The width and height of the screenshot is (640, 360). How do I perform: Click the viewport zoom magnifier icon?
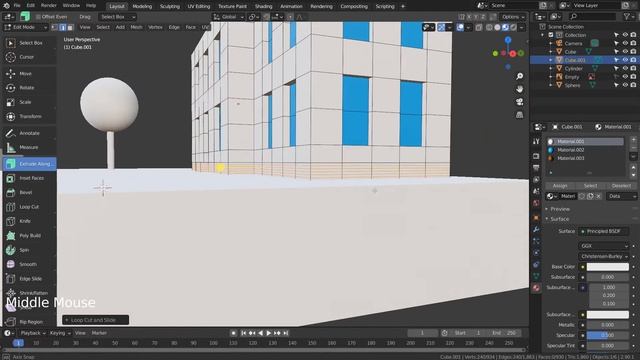(x=519, y=76)
